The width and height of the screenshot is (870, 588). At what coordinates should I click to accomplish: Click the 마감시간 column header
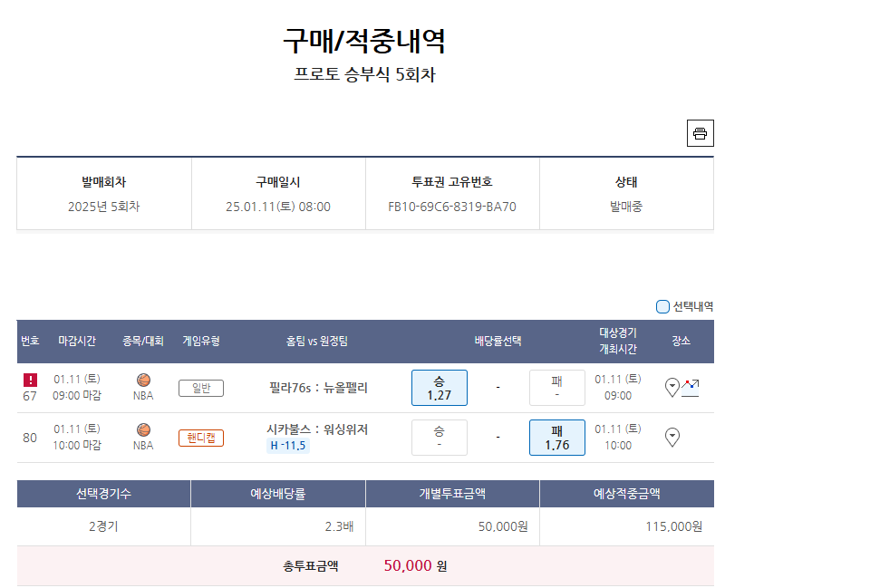coord(77,342)
